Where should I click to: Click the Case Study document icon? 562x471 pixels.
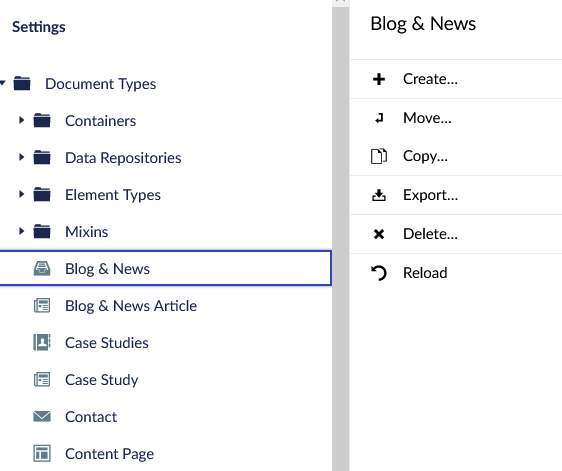pyautogui.click(x=42, y=380)
